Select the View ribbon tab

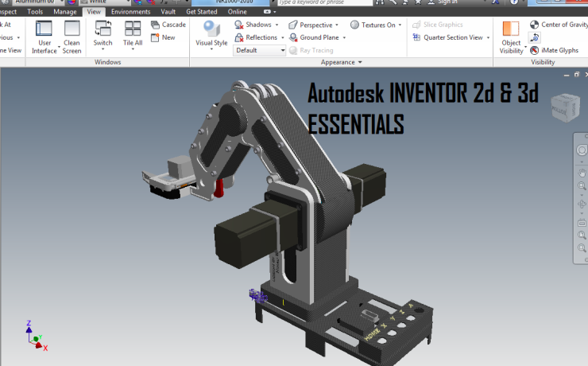coord(94,12)
